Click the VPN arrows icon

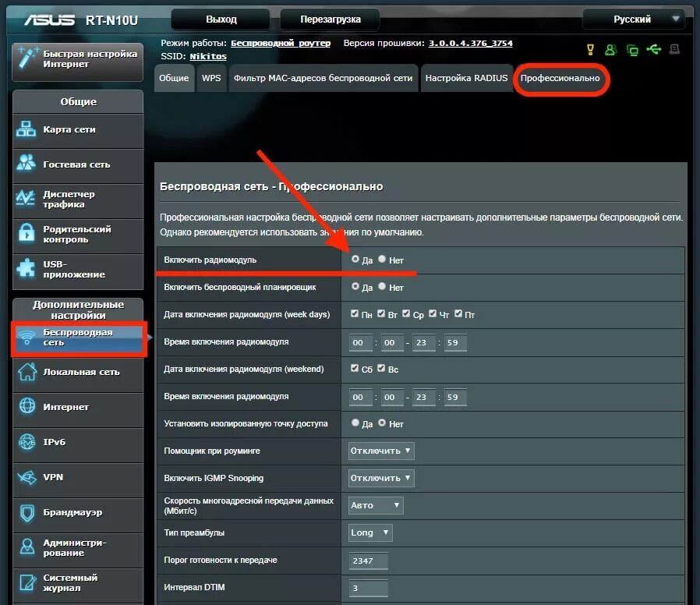[x=27, y=477]
